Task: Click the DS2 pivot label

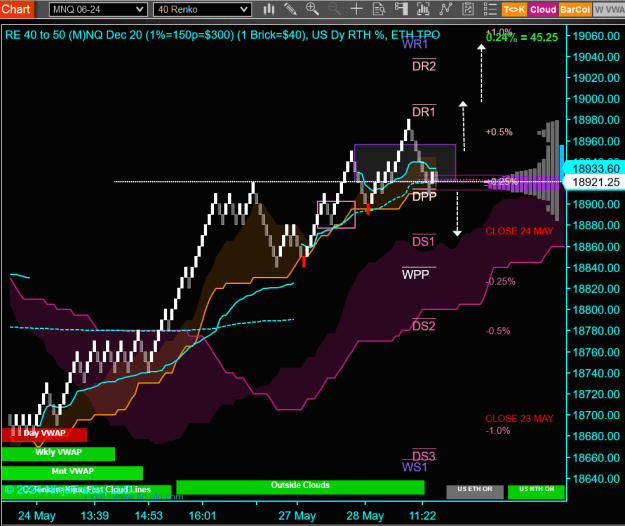Action: click(x=424, y=326)
